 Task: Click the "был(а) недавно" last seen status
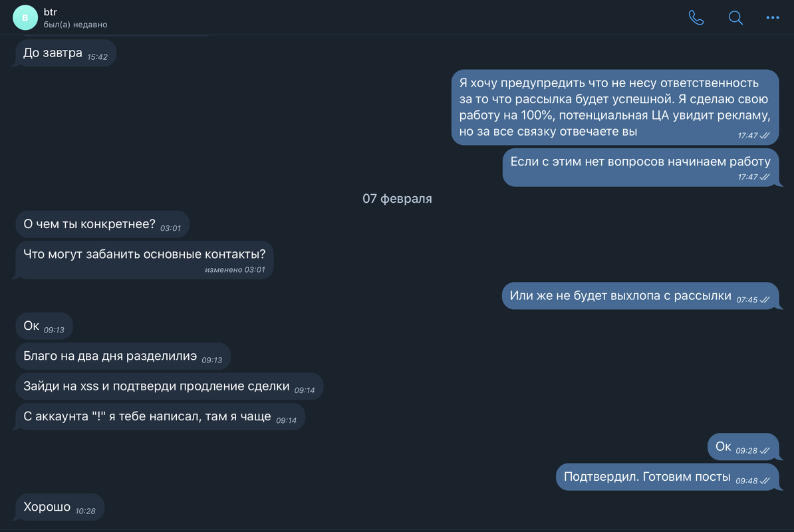(80, 25)
